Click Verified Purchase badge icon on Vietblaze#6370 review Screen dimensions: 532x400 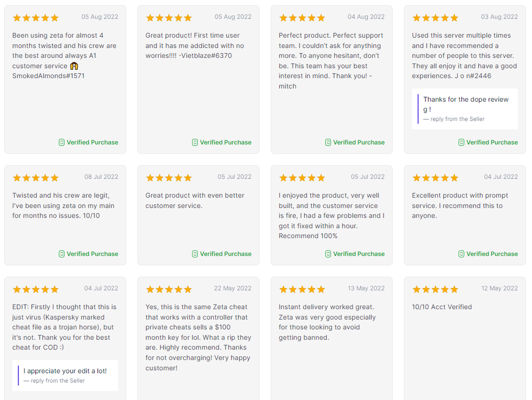pos(195,143)
